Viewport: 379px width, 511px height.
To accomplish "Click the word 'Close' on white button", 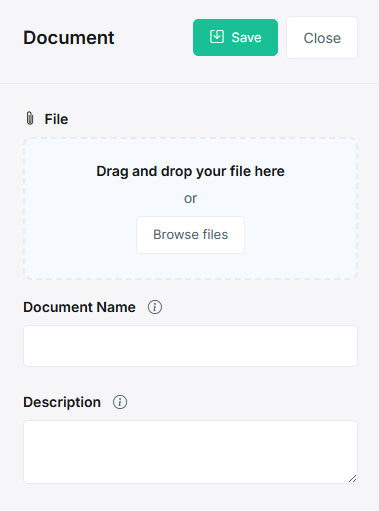I will [322, 38].
